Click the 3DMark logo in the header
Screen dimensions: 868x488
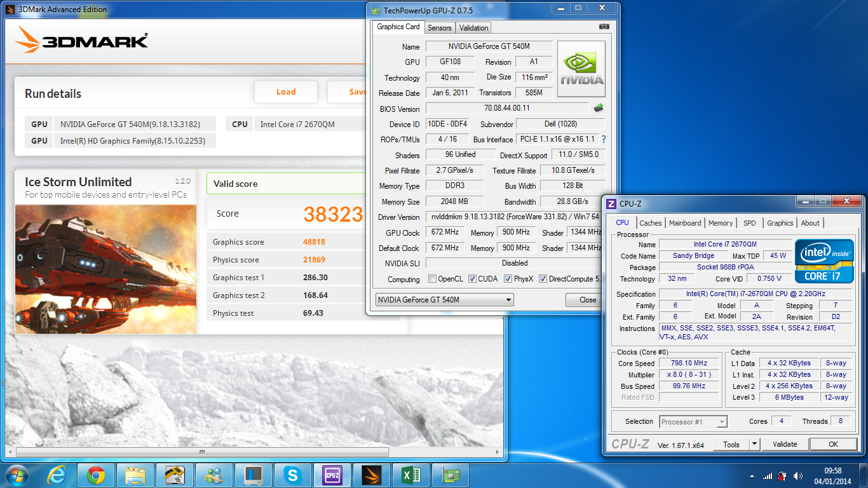[x=81, y=41]
